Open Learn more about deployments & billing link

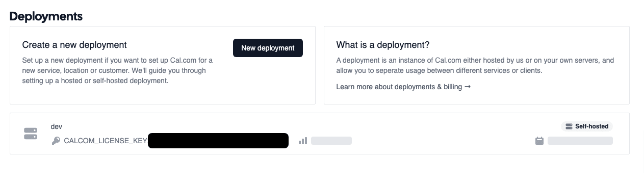coord(403,87)
